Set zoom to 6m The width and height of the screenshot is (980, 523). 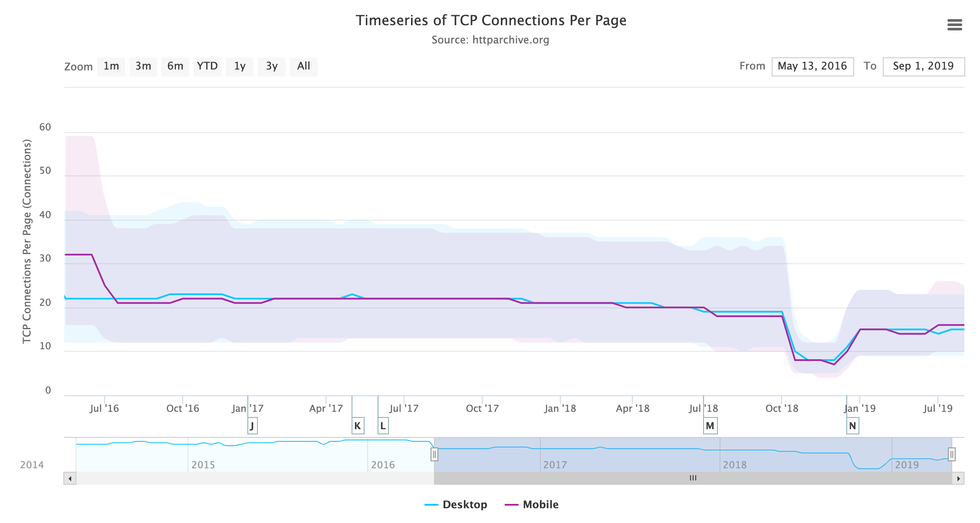tap(175, 66)
